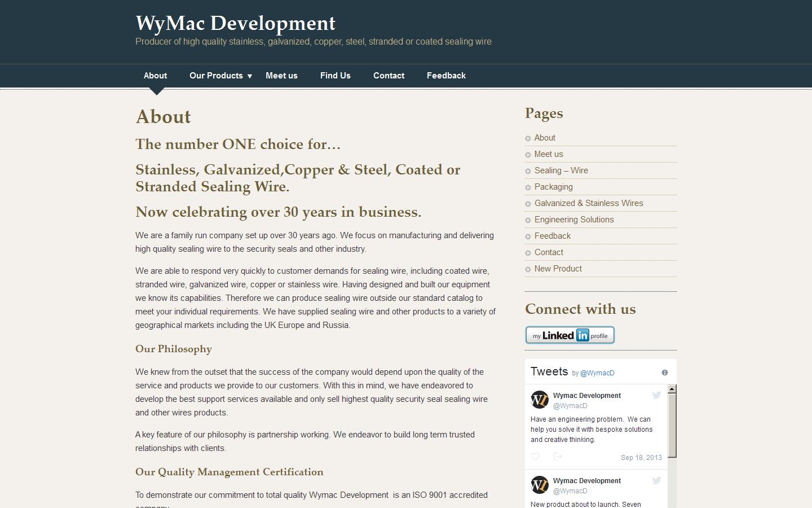Switch to the Meet us tab
Screen dimensions: 812x508
(x=281, y=76)
